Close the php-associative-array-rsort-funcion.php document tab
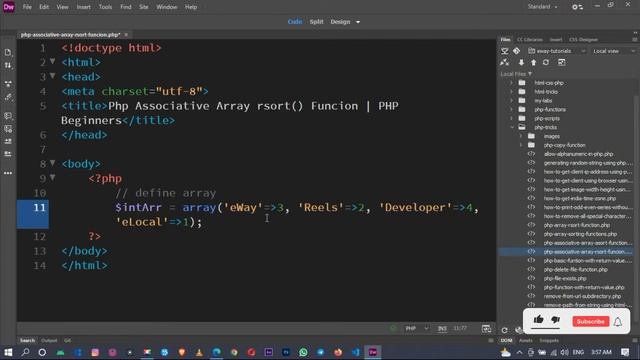Image resolution: width=640 pixels, height=360 pixels. click(126, 35)
